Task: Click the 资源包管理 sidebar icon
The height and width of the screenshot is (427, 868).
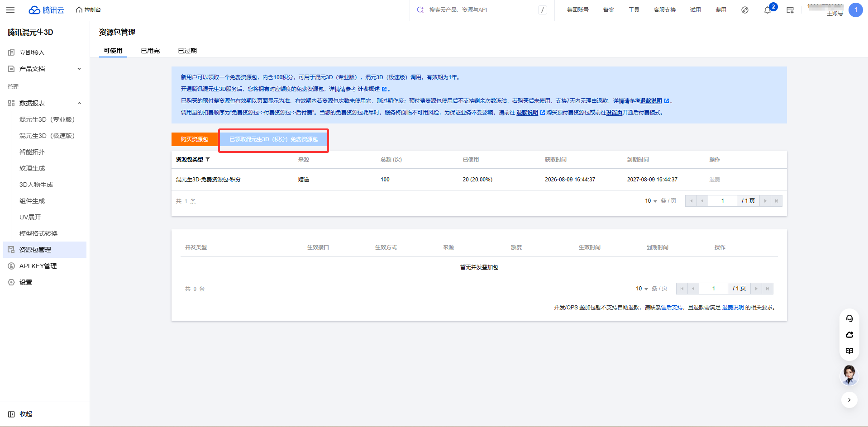Action: [11, 250]
